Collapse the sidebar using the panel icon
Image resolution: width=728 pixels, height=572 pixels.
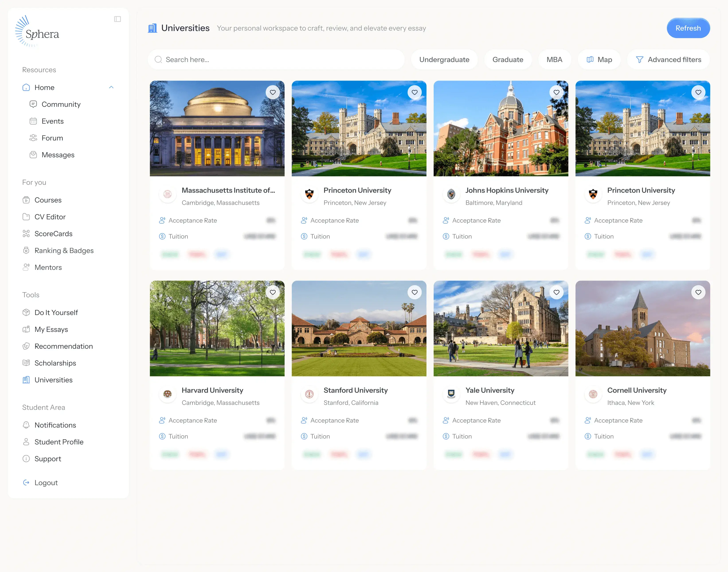117,19
